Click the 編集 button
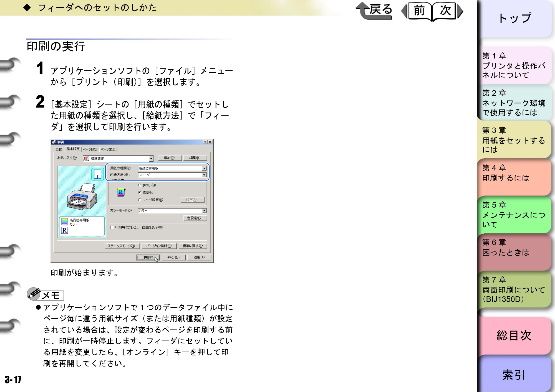Image resolution: width=555 pixels, height=392 pixels. click(195, 158)
